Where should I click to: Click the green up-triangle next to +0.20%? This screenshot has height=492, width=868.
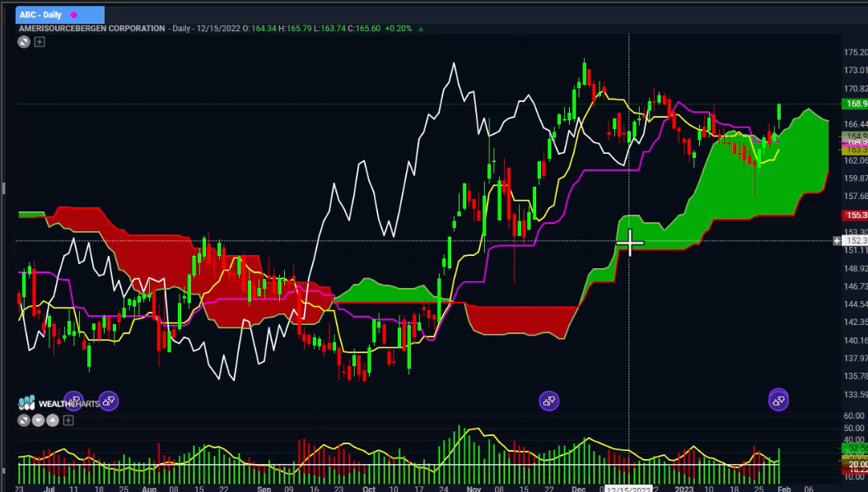pyautogui.click(x=421, y=29)
